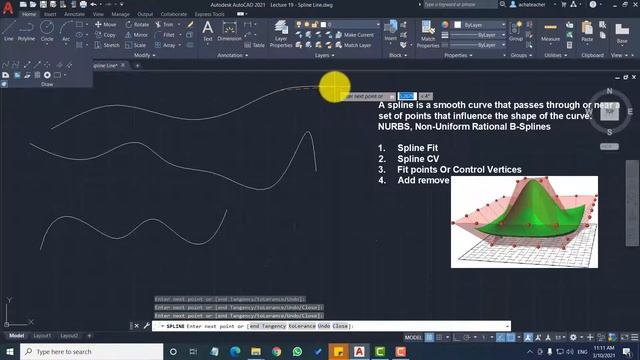Toggle 2D object snap in status bar
Image resolution: width=640 pixels, height=360 pixels.
click(x=511, y=337)
